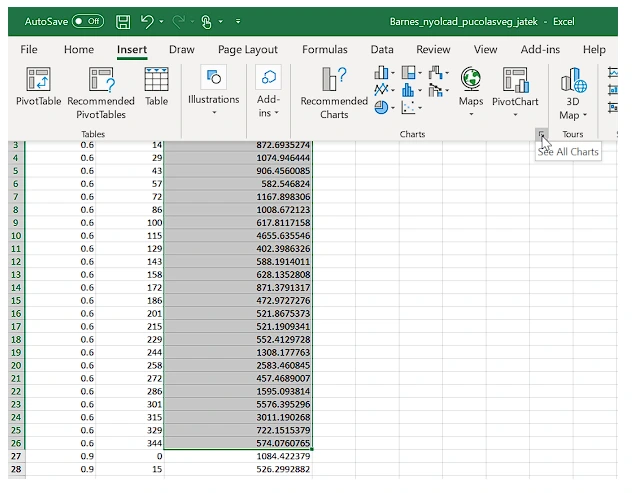This screenshot has height=493, width=635.
Task: Open the Undo history dropdown arrow
Action: 161,20
